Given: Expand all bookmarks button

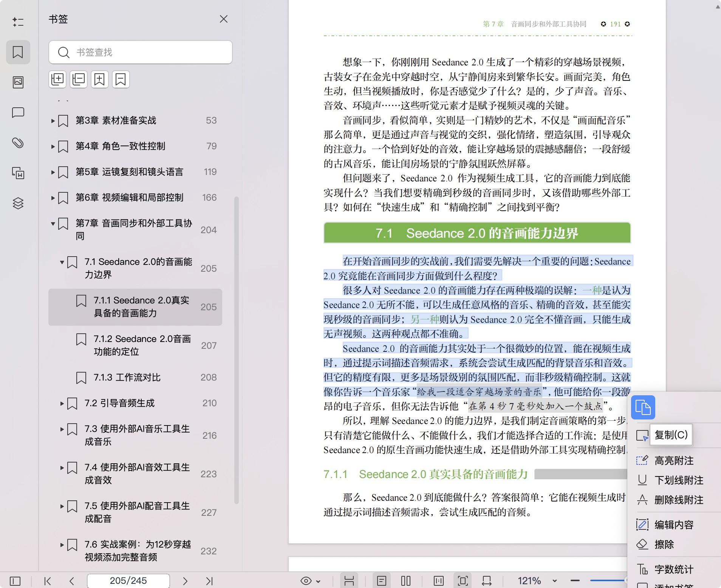Looking at the screenshot, I should click(x=57, y=79).
